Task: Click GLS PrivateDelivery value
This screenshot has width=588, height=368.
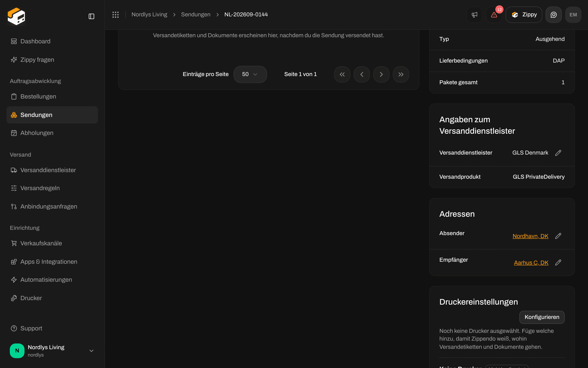Action: tap(539, 177)
